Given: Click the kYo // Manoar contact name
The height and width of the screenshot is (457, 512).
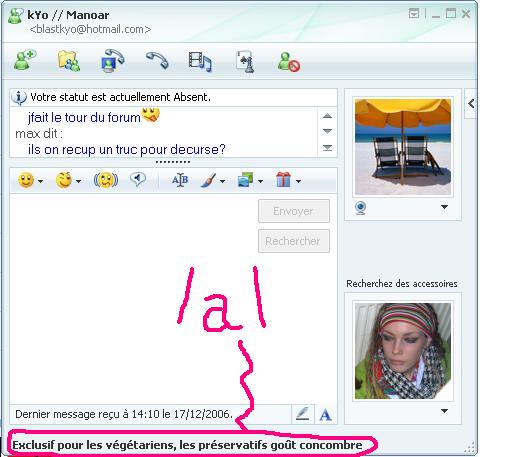Looking at the screenshot, I should click(68, 15).
